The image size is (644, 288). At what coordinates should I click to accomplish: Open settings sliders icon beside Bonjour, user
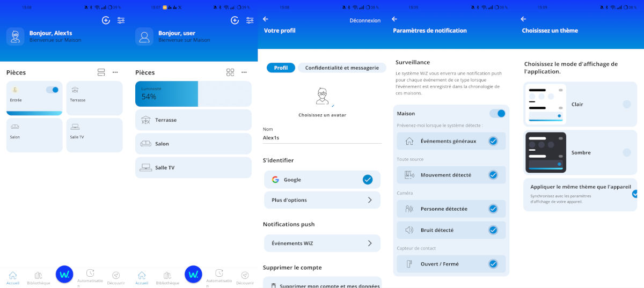point(250,20)
